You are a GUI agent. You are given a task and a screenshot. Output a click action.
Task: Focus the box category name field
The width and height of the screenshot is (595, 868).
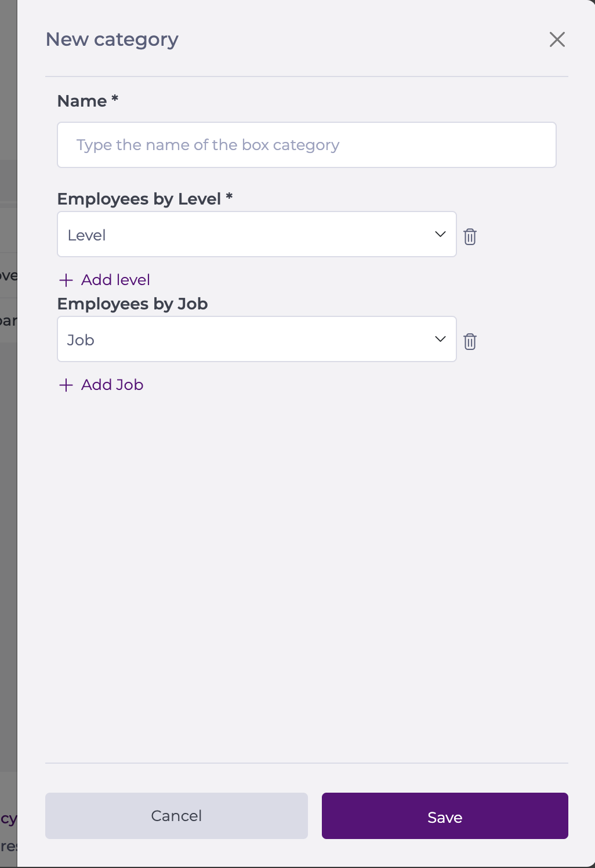tap(306, 145)
